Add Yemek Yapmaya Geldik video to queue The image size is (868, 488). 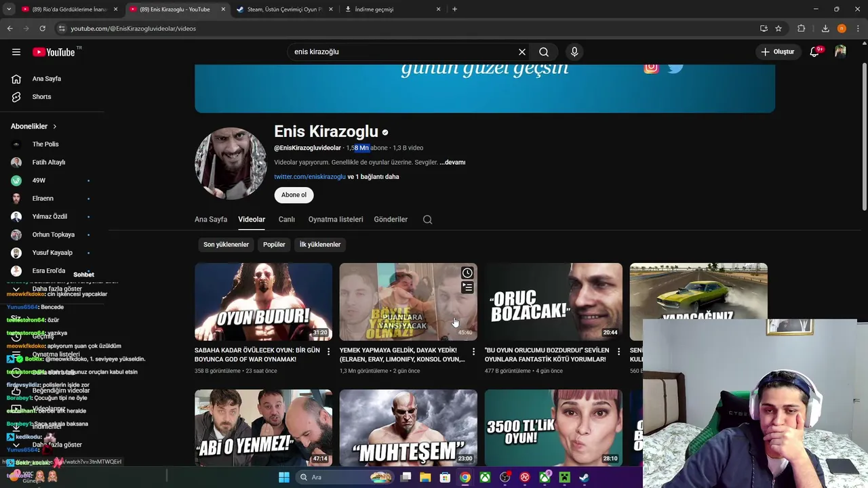click(467, 287)
